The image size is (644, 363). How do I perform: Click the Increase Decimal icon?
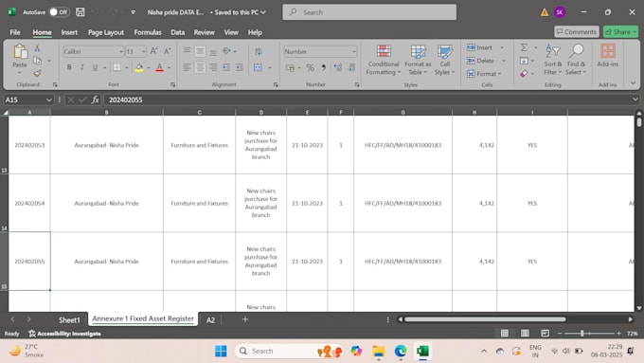tap(338, 68)
